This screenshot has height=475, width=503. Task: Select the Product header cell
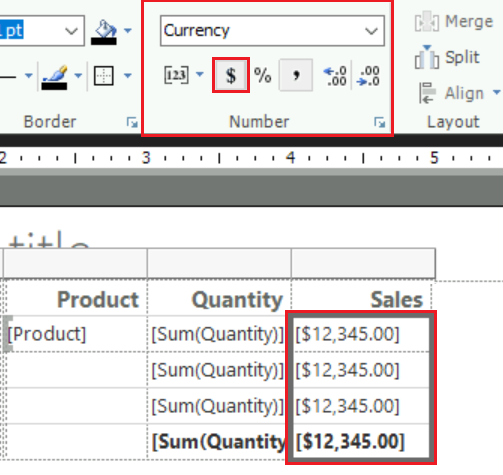76,299
